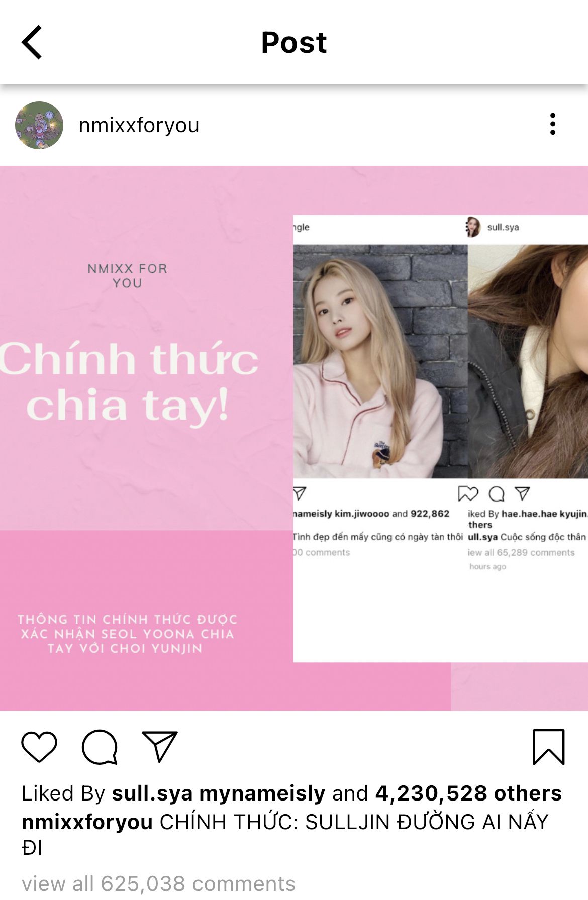588x900 pixels.
Task: Show the 4,230,528 others who liked
Action: point(468,793)
